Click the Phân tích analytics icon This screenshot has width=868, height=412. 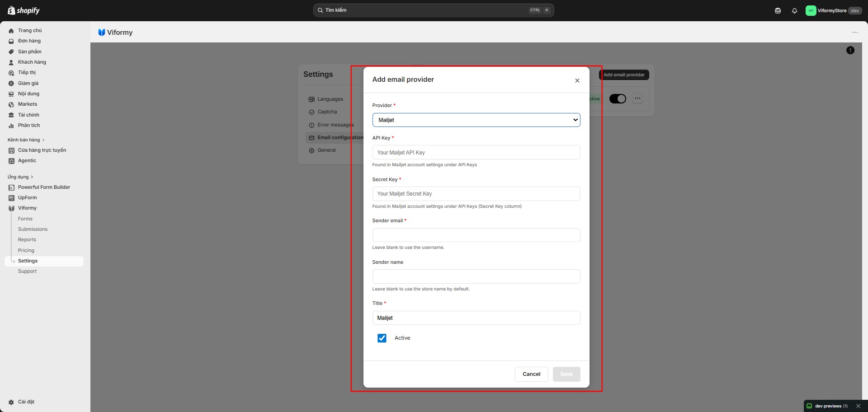click(x=11, y=126)
